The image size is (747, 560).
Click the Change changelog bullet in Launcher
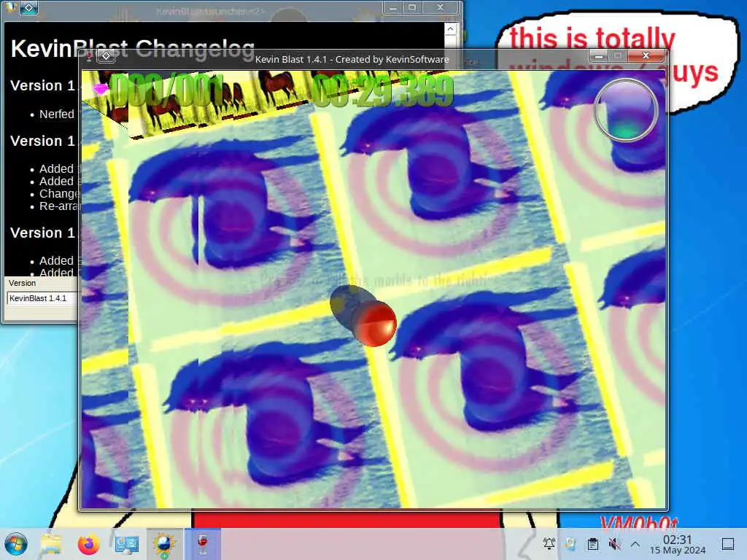coord(58,194)
